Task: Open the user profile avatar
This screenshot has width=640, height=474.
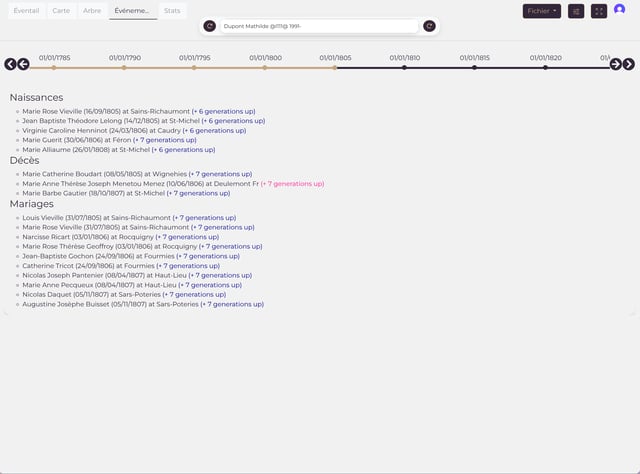Action: [x=620, y=9]
